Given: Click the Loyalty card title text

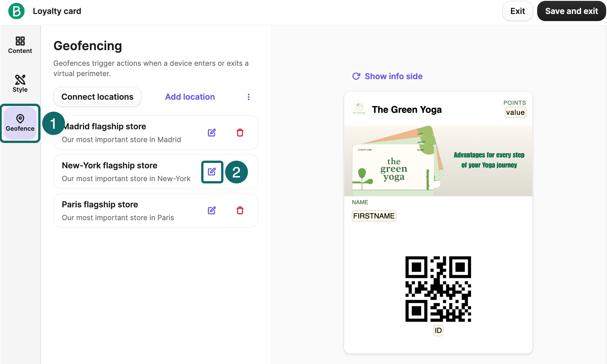Looking at the screenshot, I should pos(57,11).
